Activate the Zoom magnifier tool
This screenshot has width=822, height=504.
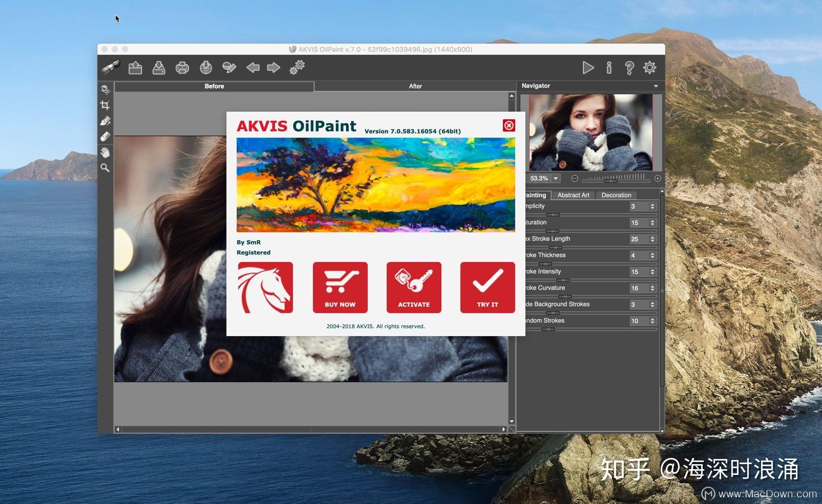tap(105, 168)
